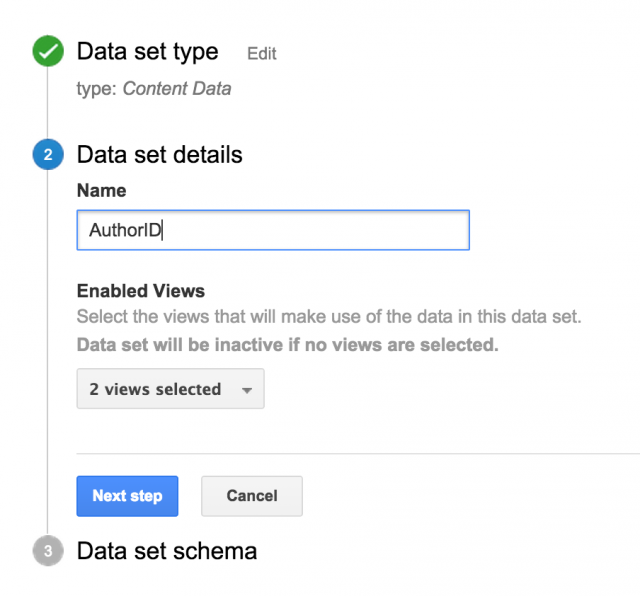Click the type: label under Data set type
The height and width of the screenshot is (596, 640).
pos(97,89)
